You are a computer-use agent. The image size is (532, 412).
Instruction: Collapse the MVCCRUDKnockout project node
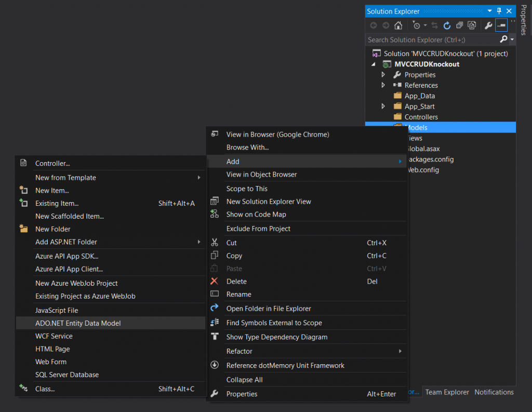(x=374, y=64)
